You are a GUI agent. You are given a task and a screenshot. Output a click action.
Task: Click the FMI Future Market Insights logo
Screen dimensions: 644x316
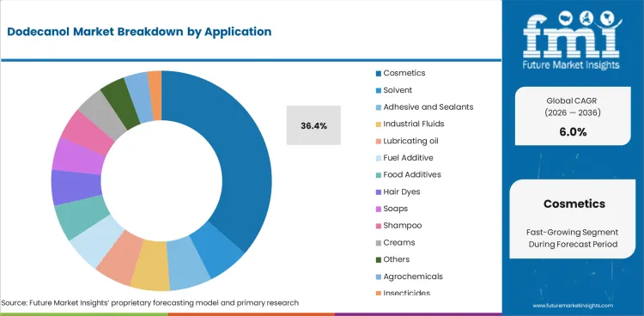click(572, 39)
